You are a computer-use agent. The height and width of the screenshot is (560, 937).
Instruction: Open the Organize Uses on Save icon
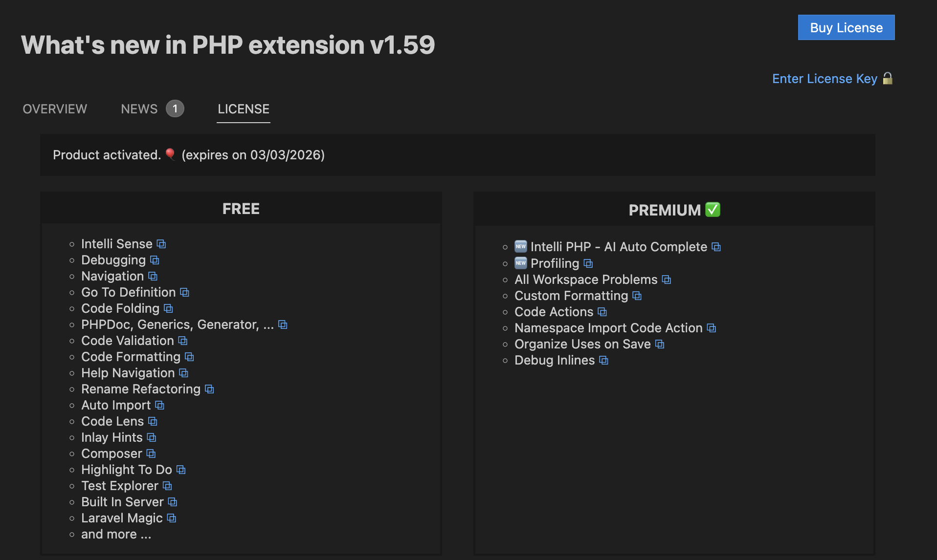coord(660,344)
